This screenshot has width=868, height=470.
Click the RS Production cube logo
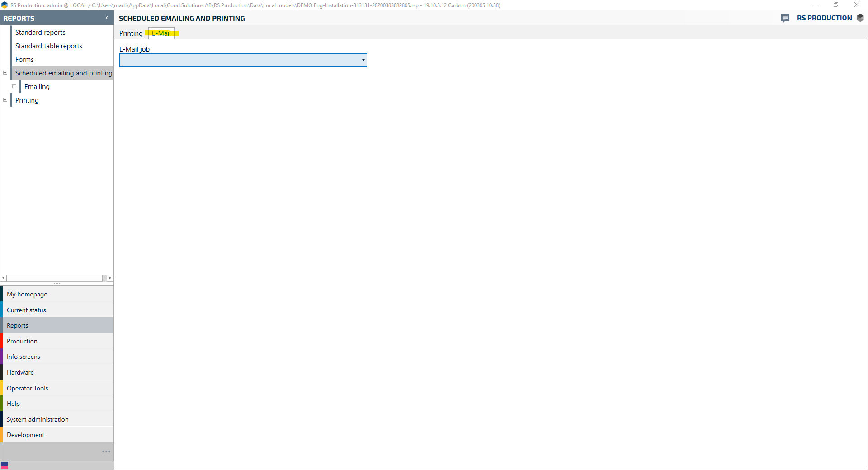[860, 18]
